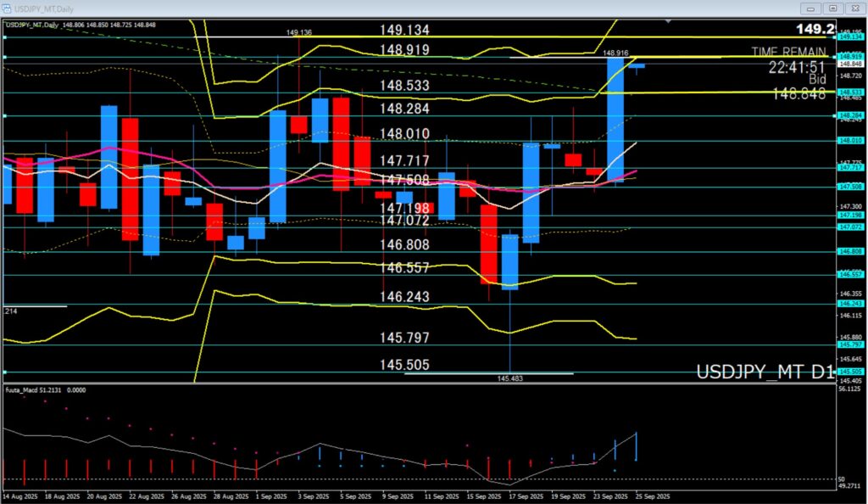Select 14 Aug 2025 on the time axis
This screenshot has height=504, width=868.
18,495
